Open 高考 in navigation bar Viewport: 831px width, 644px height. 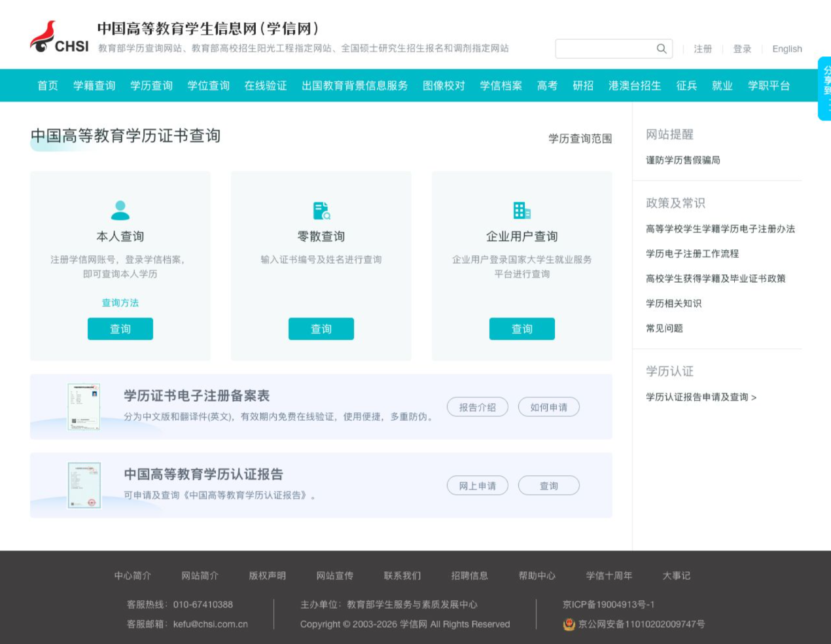pyautogui.click(x=547, y=86)
